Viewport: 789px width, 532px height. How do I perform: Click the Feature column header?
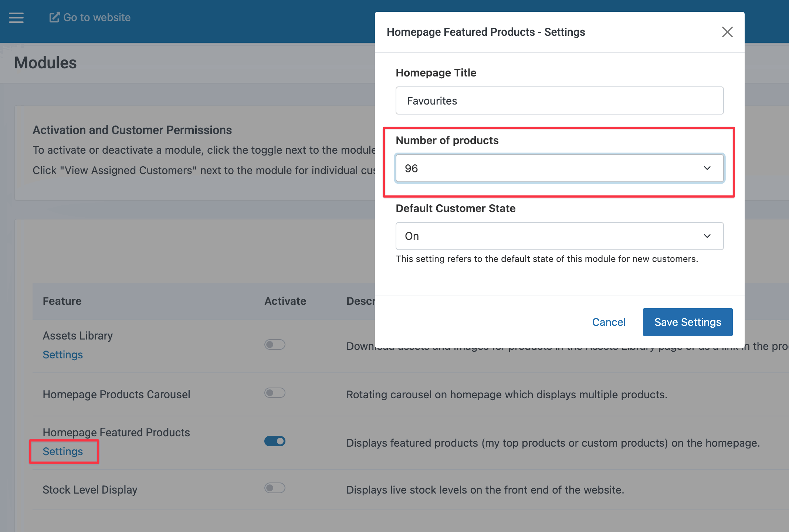pos(62,301)
